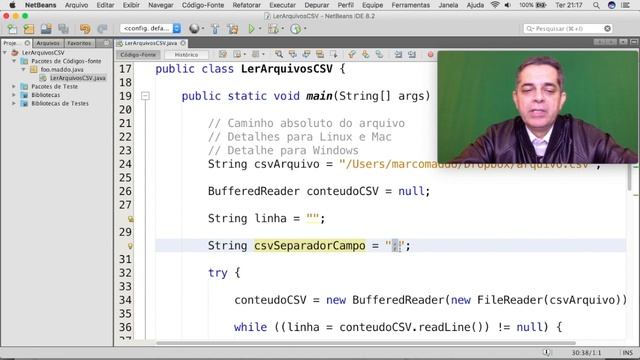Expand the Bibliotecas node

14,95
